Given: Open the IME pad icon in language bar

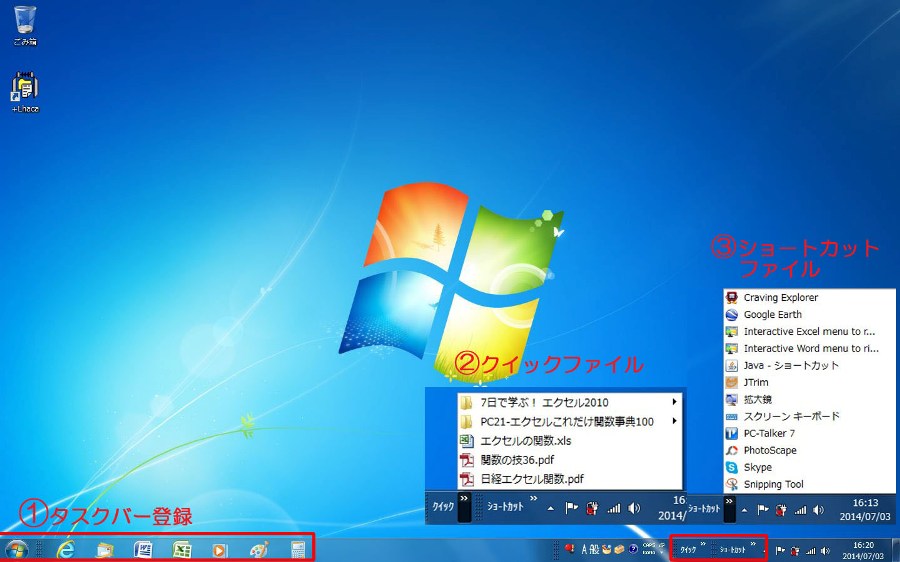Looking at the screenshot, I should [x=607, y=550].
